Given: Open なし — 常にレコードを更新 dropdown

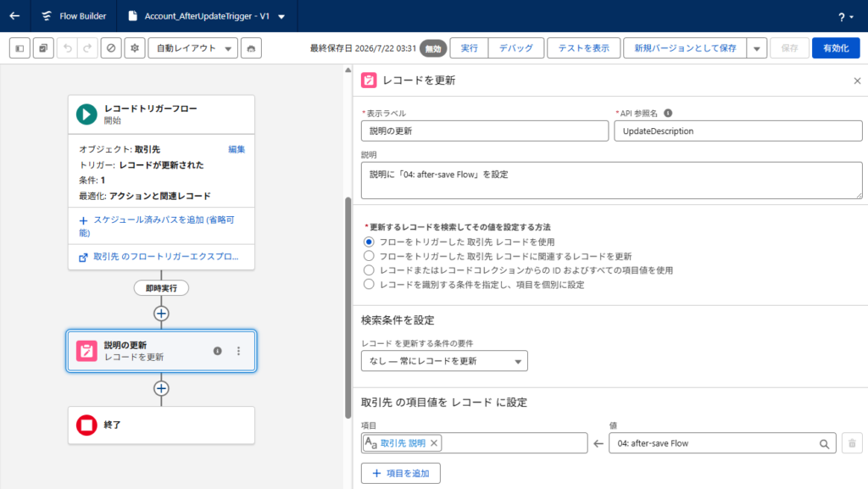Looking at the screenshot, I should pos(444,361).
